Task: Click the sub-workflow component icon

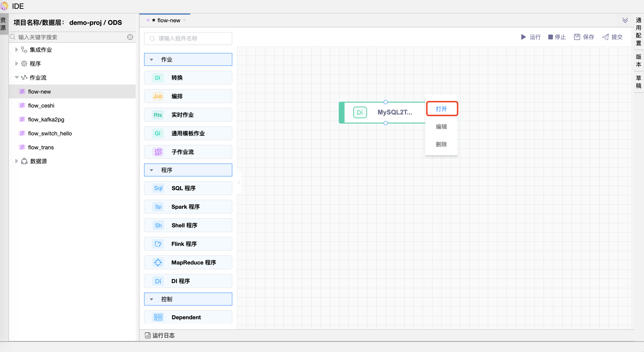Action: 158,152
